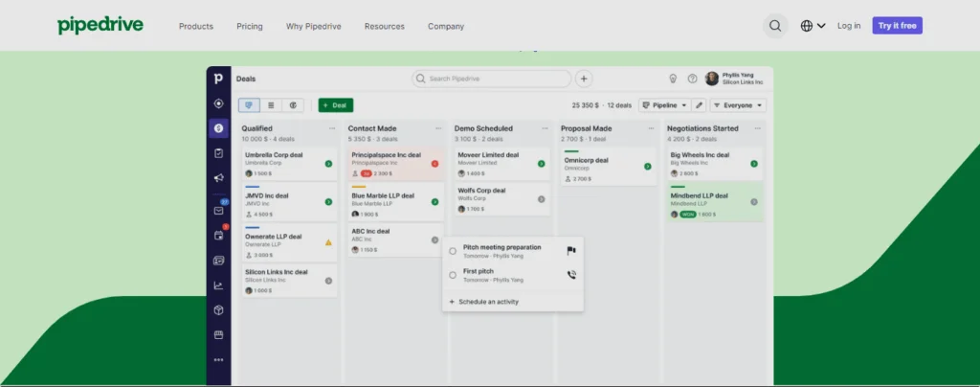
Task: Click the Search Pipedrive input field
Action: coord(492,79)
